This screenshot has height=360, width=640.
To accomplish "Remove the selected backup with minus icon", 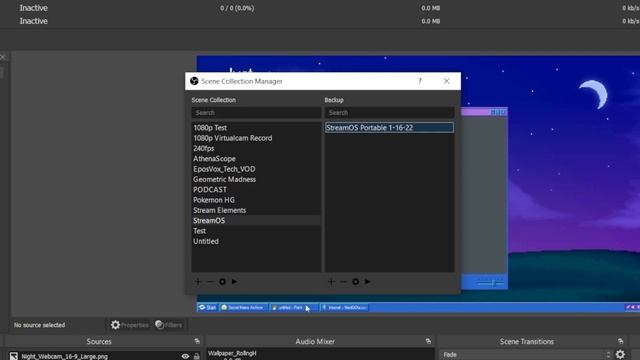I will click(x=343, y=282).
